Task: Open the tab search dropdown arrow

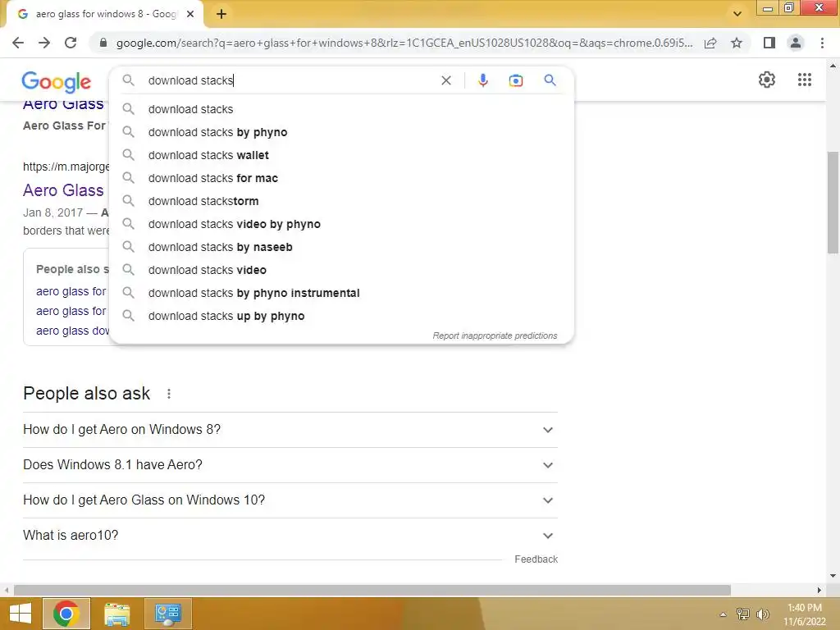Action: [737, 14]
